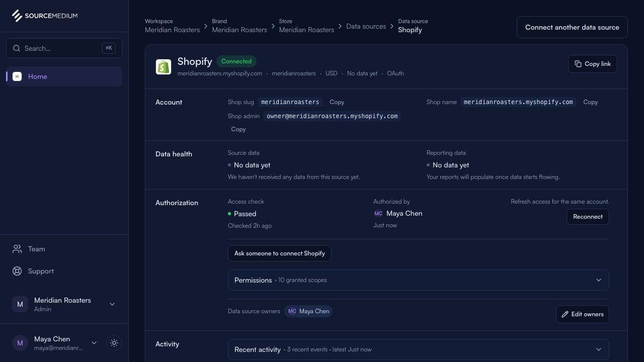This screenshot has height=362, width=644.
Task: Click the Home workspace avatar icon
Action: [17, 76]
